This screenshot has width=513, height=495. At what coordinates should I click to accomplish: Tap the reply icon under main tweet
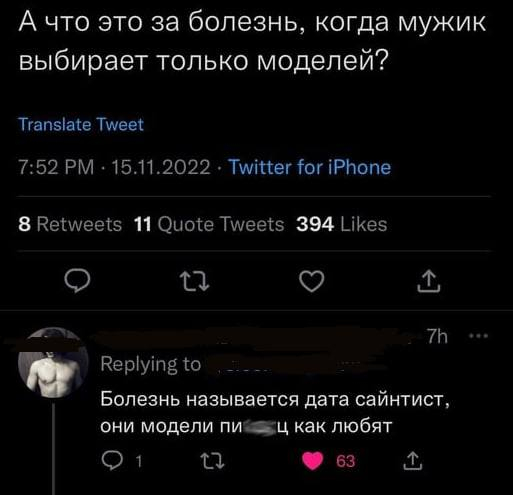coord(77,281)
